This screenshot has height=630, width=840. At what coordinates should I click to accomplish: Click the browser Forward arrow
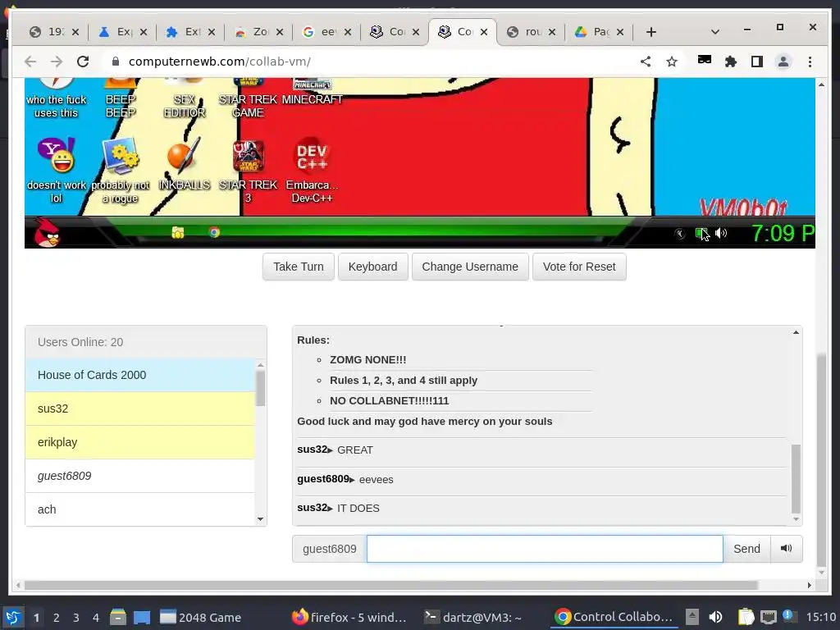coord(57,62)
